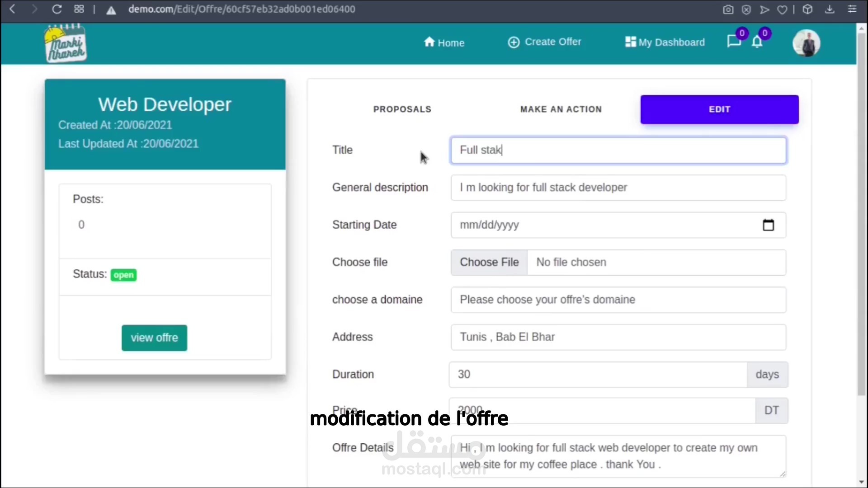This screenshot has width=868, height=488.
Task: Click the user profile avatar
Action: 806,43
